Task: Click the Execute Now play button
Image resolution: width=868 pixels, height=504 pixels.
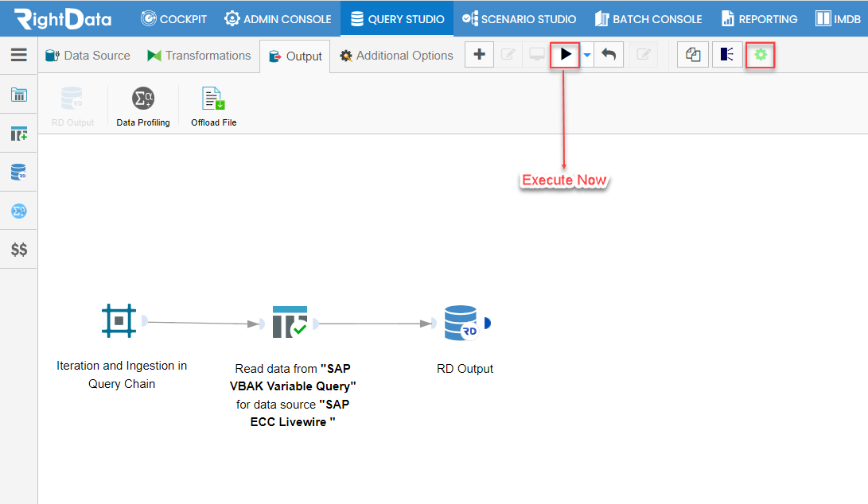Action: [565, 55]
